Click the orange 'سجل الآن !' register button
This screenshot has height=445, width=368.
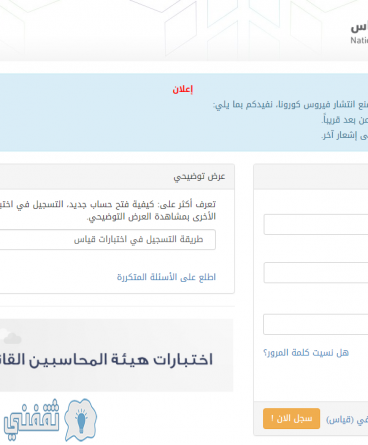(291, 418)
